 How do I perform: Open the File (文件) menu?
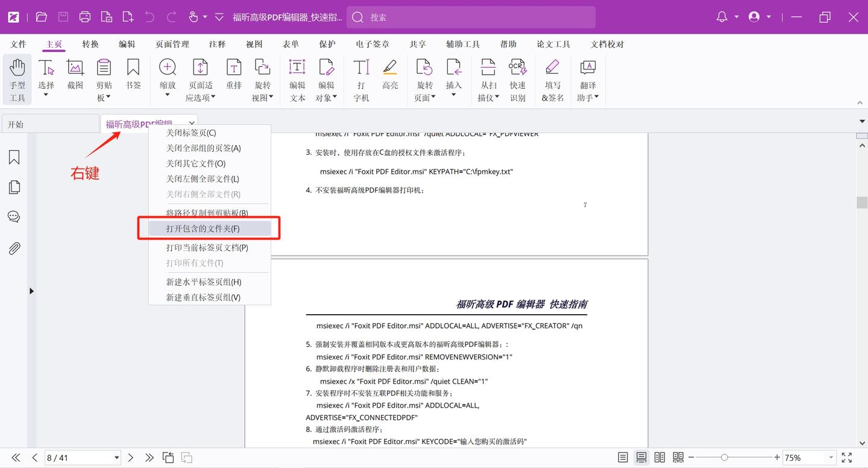(x=18, y=44)
